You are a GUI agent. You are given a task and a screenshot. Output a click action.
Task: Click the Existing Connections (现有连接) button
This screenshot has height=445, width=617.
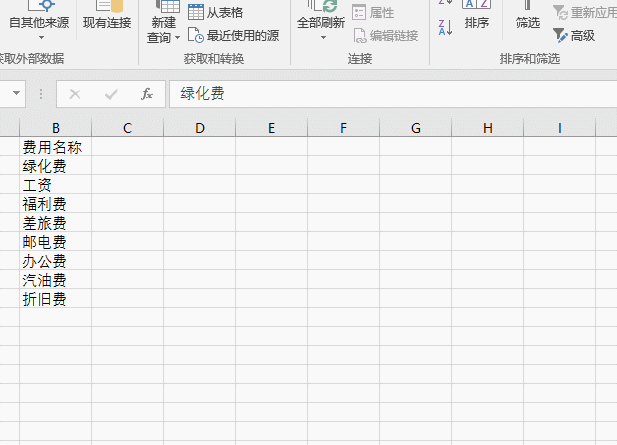click(x=107, y=16)
